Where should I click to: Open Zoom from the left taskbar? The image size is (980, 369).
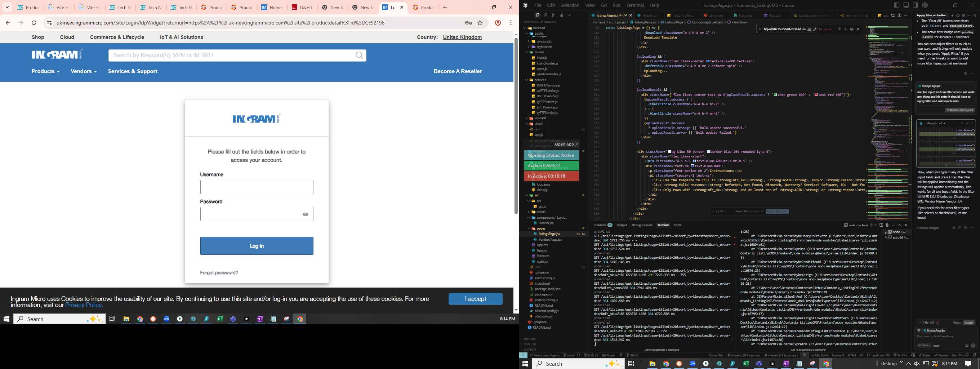coord(166,319)
